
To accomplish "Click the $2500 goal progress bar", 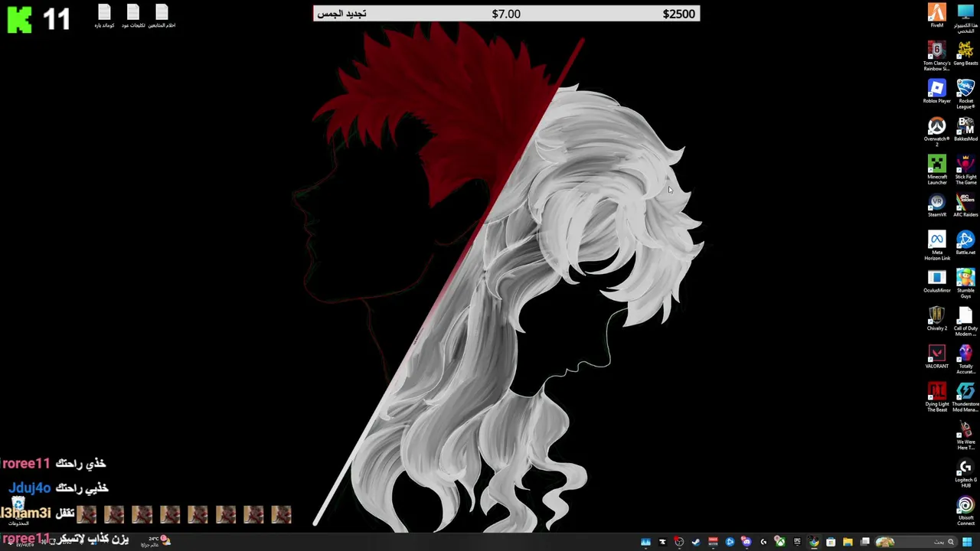I will click(506, 14).
